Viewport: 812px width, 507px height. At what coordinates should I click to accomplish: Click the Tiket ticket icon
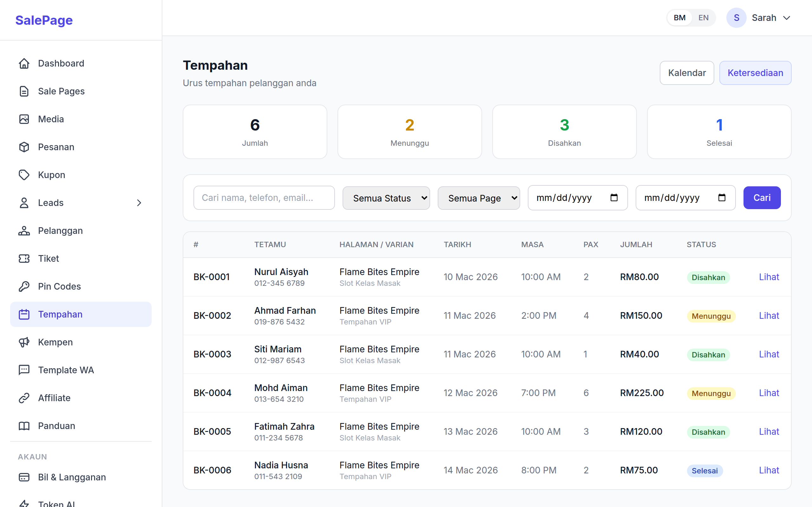point(24,259)
